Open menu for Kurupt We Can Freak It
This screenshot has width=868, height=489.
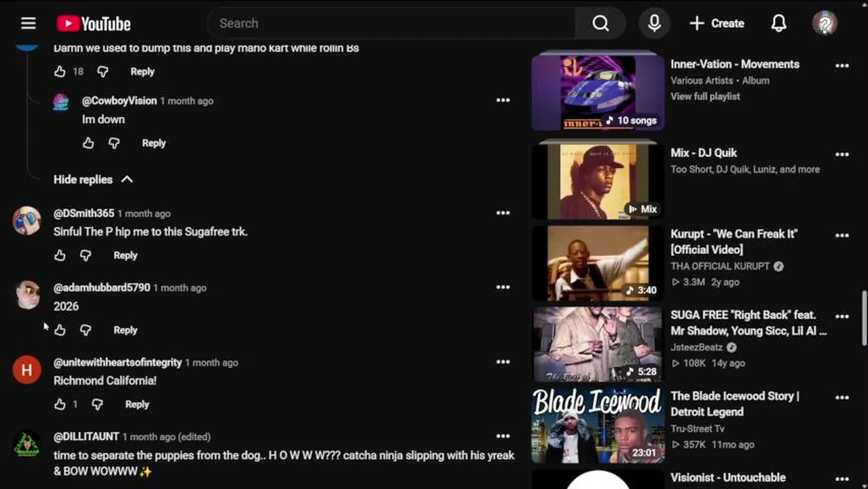[842, 236]
